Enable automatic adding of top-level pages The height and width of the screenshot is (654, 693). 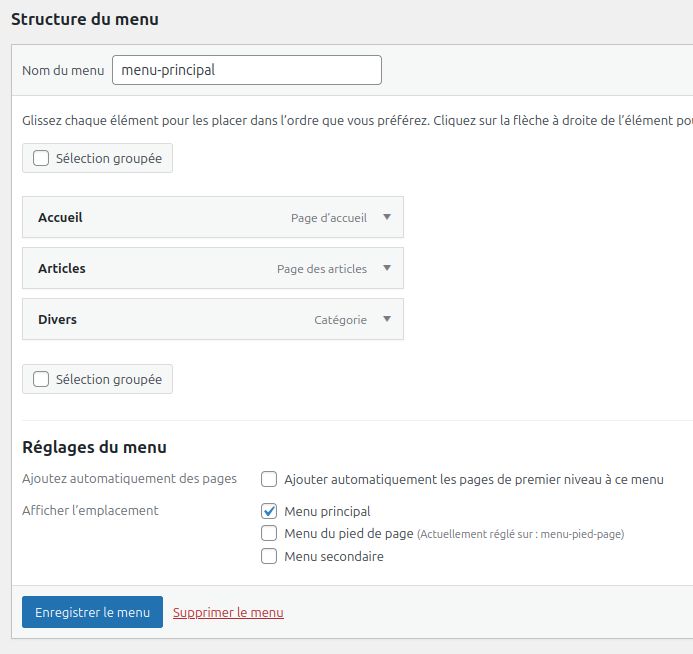[269, 479]
